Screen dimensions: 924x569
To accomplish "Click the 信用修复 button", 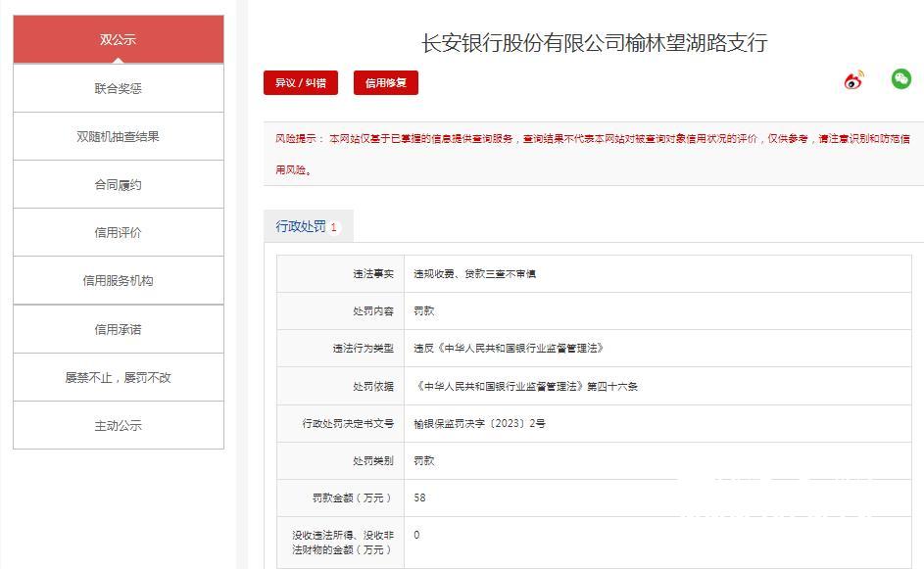I will click(386, 82).
